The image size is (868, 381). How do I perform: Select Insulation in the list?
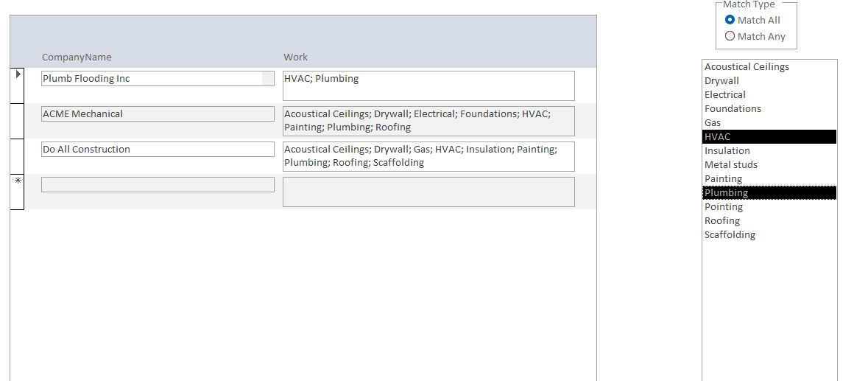(x=727, y=151)
